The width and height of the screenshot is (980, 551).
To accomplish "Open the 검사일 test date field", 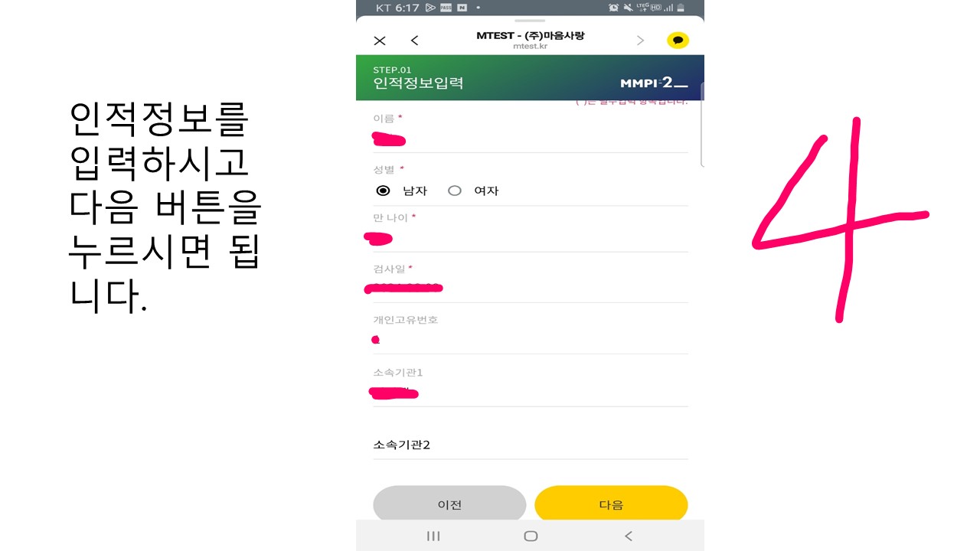I will click(x=530, y=289).
